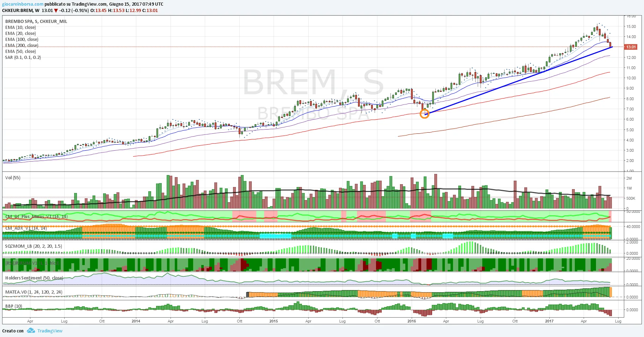Select the EMA (50, close) indicator label
644x337 pixels.
[20, 52]
